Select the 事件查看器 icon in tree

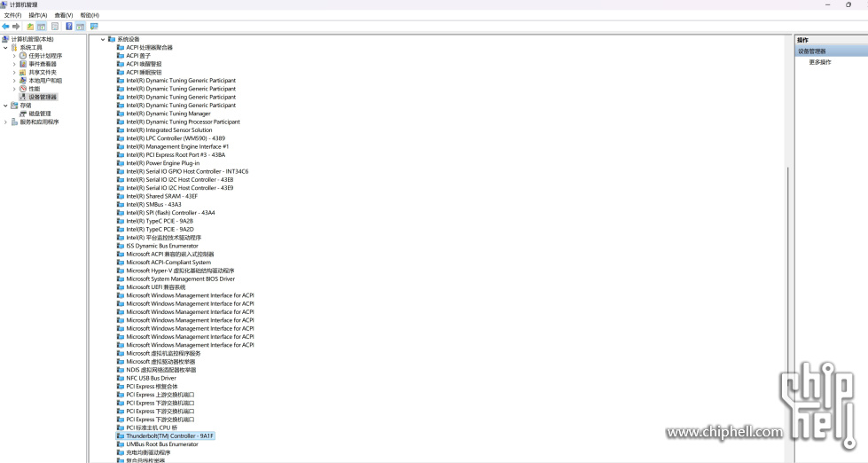point(23,64)
